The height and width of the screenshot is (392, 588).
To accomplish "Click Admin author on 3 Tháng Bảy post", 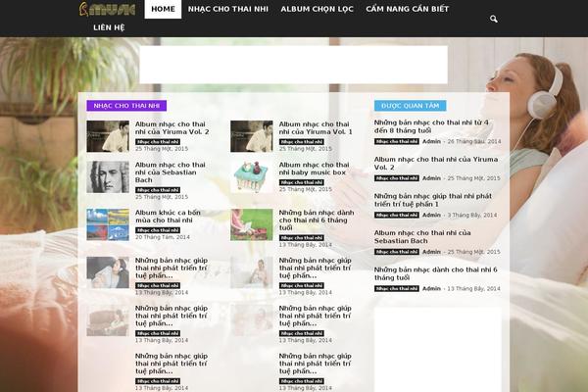I will coord(431,215).
